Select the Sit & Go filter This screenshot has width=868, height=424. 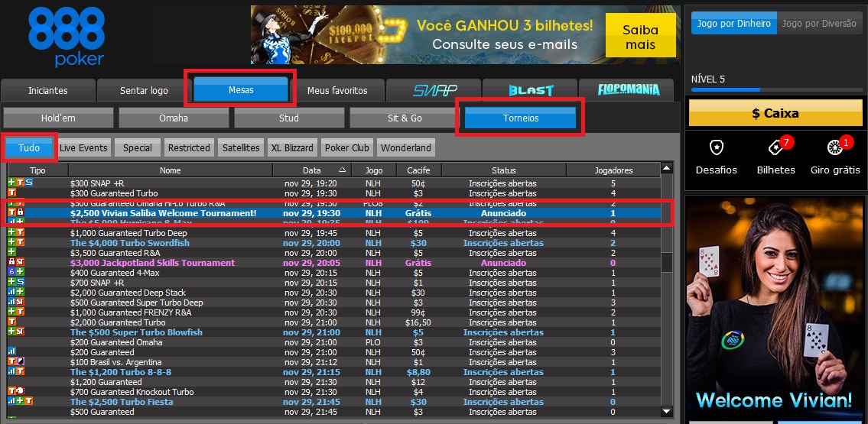405,118
